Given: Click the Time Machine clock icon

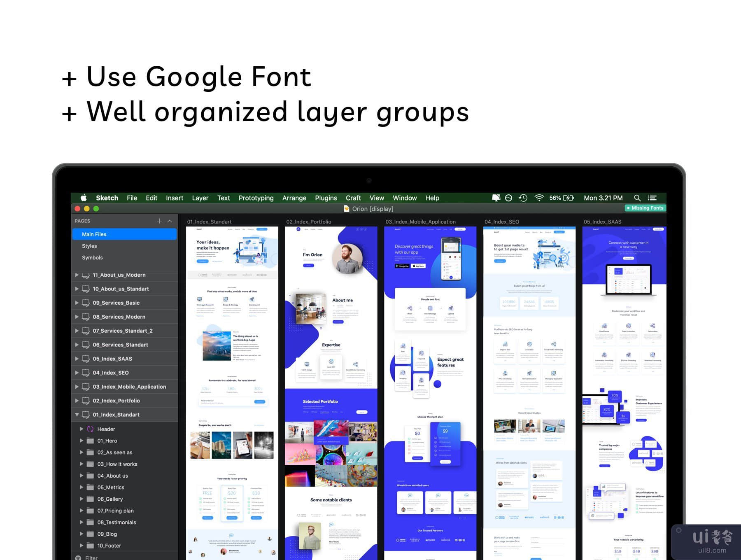Looking at the screenshot, I should [523, 198].
